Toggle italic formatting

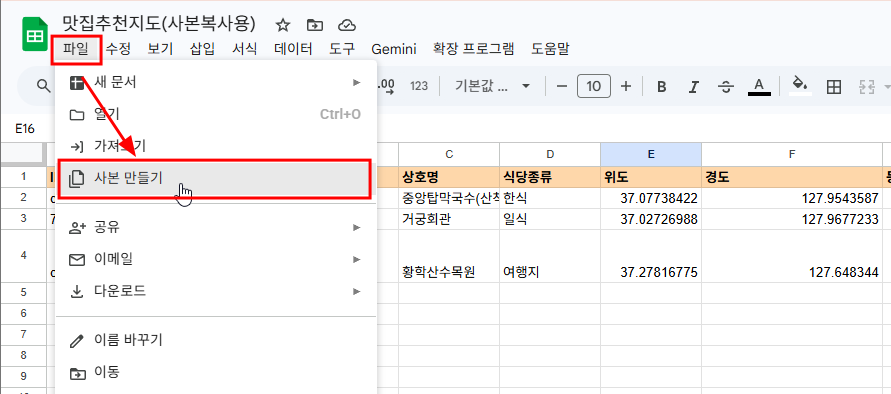pyautogui.click(x=693, y=86)
